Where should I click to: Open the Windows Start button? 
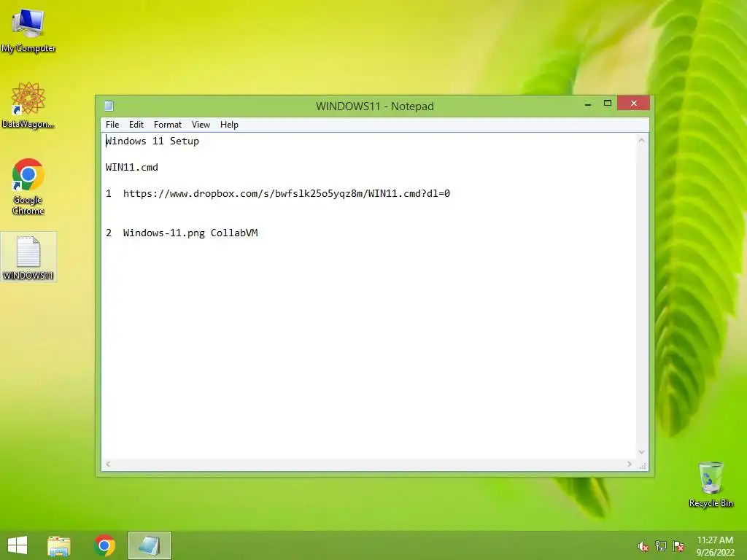pos(18,545)
